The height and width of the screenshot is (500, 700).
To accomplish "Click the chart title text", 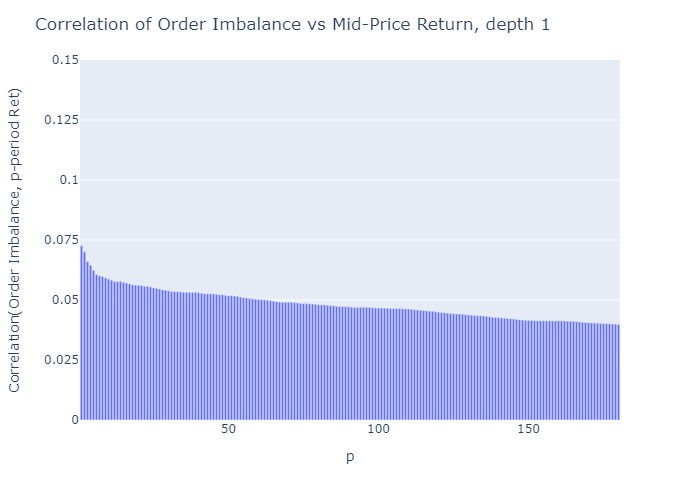I will point(292,24).
